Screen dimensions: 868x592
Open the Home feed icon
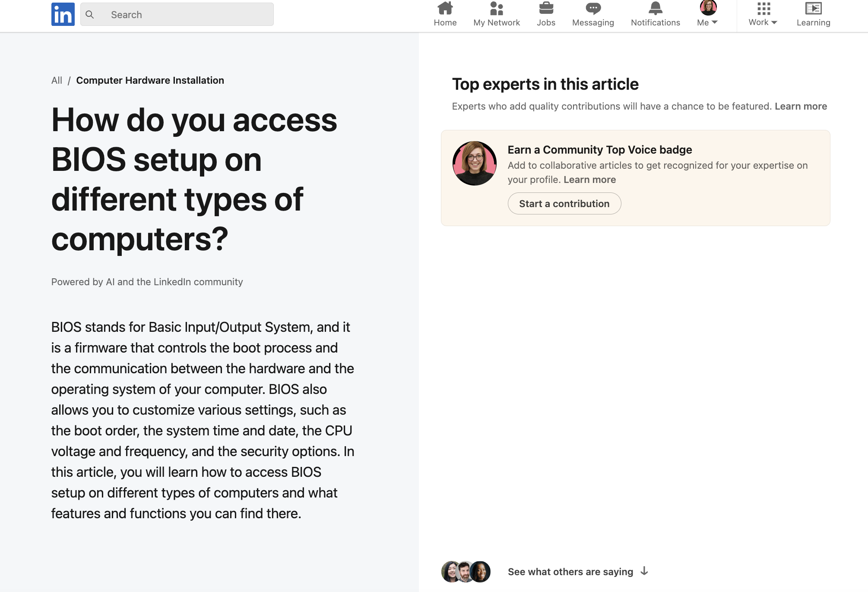click(x=445, y=9)
